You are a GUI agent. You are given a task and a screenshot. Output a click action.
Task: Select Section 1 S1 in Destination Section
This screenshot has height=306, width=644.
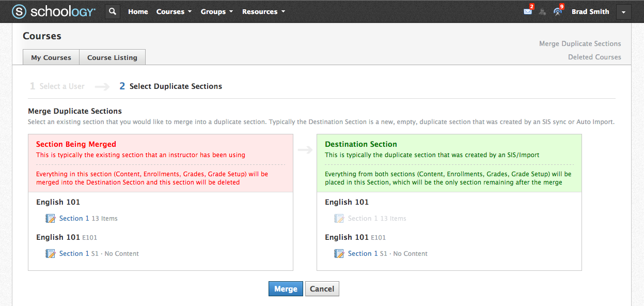tap(363, 254)
